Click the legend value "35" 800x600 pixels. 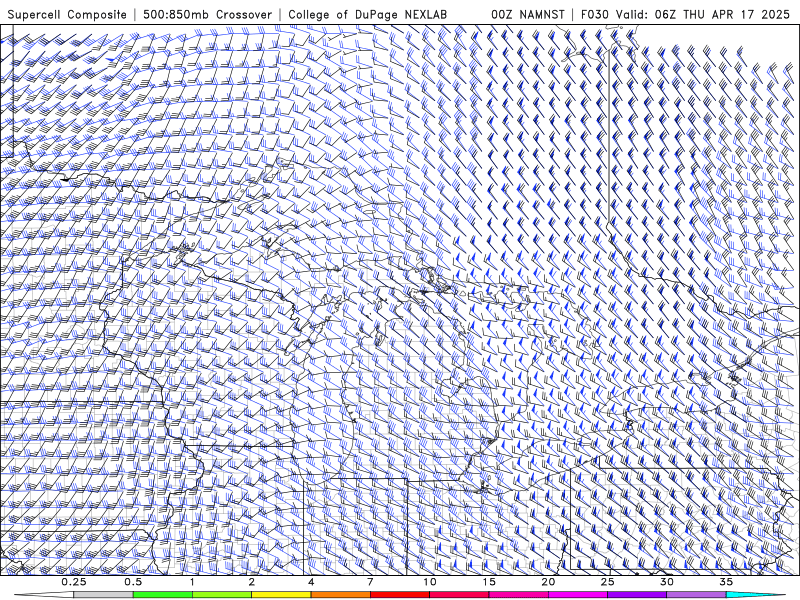click(x=727, y=582)
